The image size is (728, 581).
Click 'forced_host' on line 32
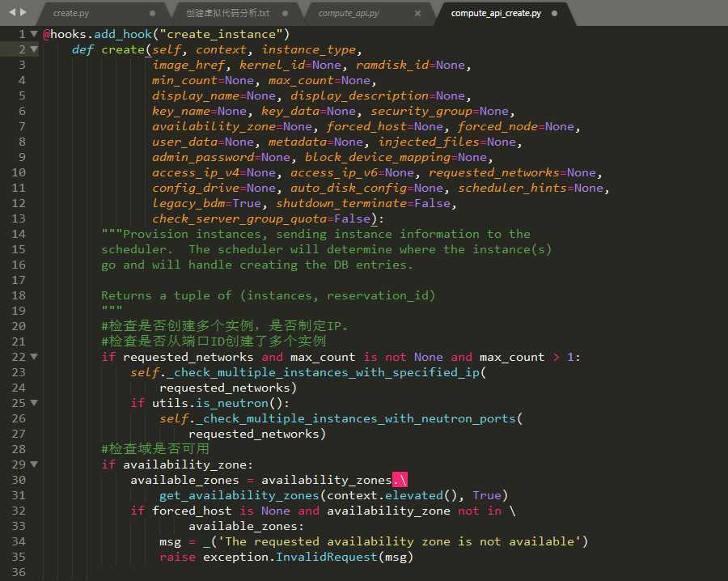(192, 511)
